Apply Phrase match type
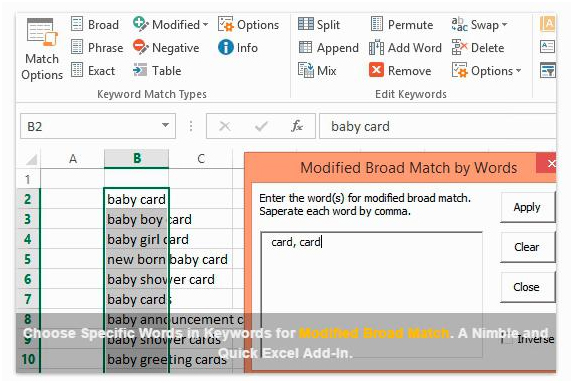Screen dimensions: 573x383 pos(97,48)
